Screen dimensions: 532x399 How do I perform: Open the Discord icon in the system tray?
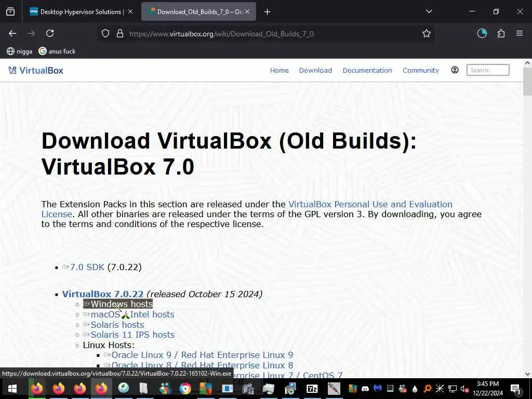[x=365, y=389]
